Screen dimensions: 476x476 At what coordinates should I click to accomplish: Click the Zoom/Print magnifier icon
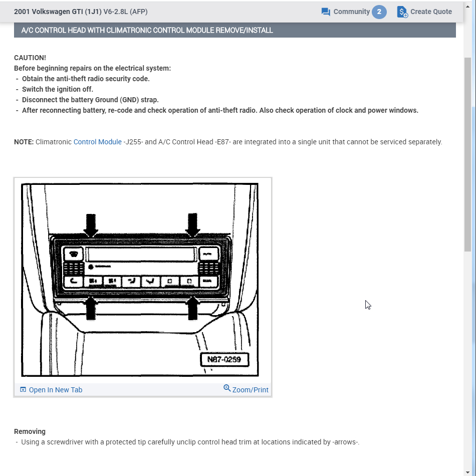227,388
